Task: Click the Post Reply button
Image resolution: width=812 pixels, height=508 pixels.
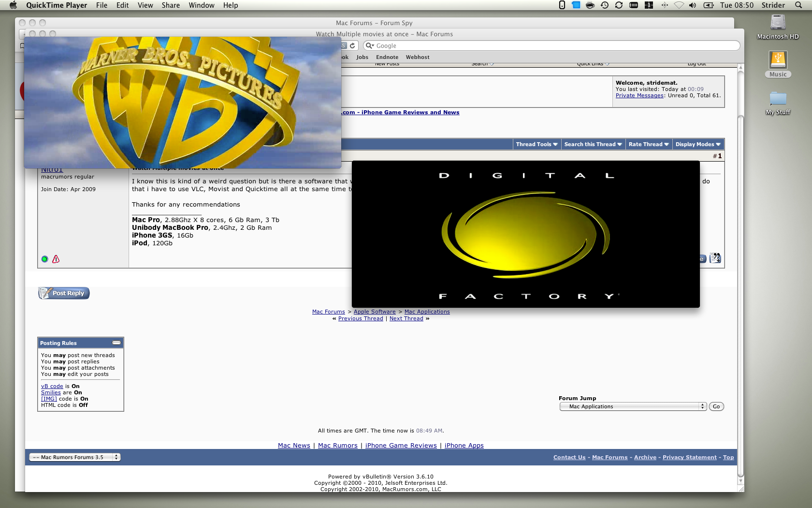Action: (x=64, y=293)
